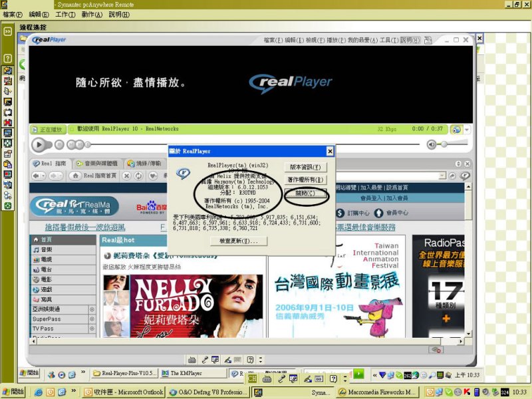Click the Real logo icon right of address bar
Screen dimensions: 532x399
[x=465, y=176]
